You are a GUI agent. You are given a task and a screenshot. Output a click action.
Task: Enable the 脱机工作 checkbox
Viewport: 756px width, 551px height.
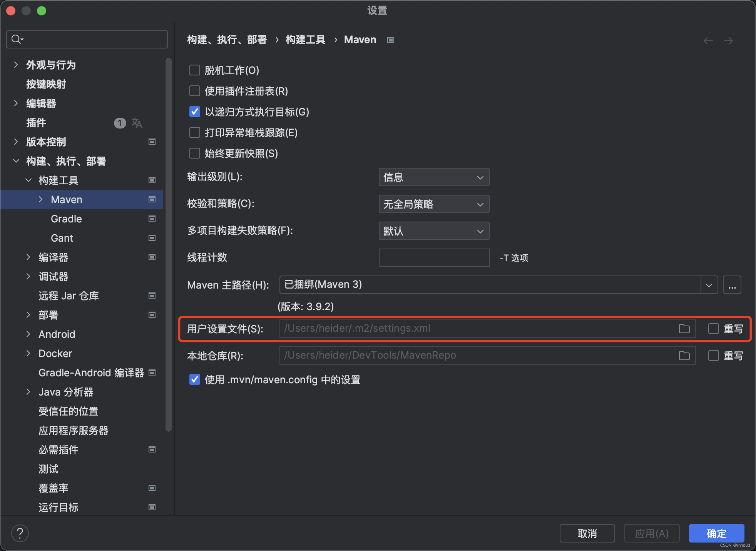coord(195,70)
